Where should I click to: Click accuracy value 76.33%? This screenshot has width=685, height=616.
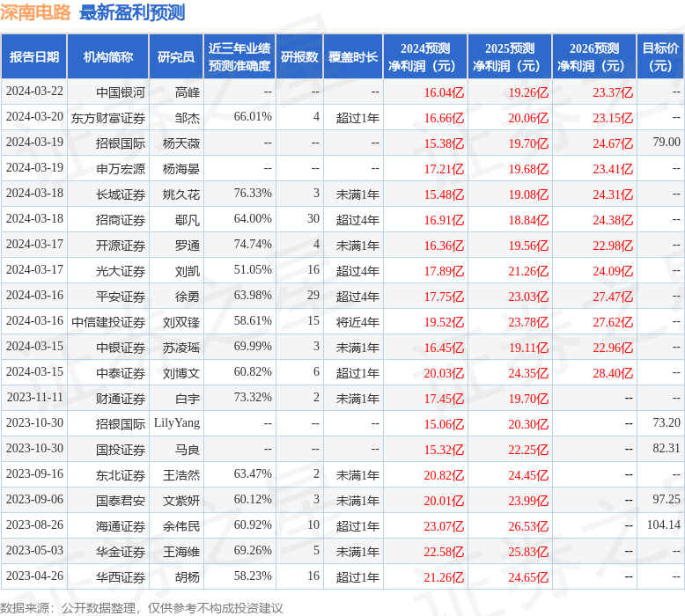(253, 193)
